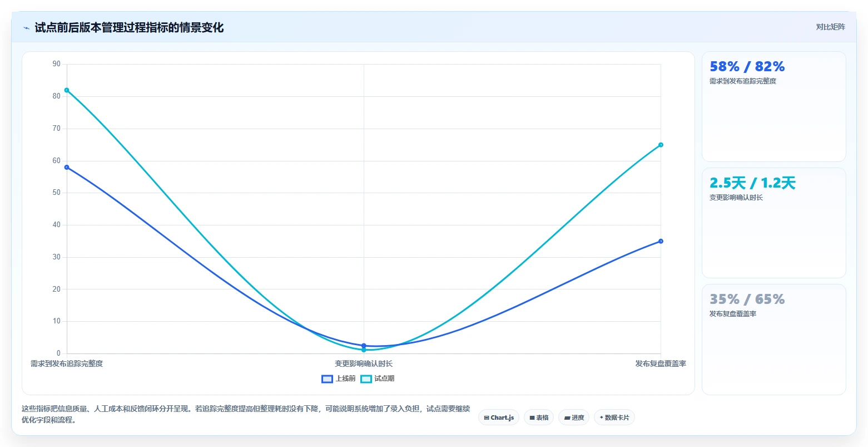Screen dimensions: 868x447
Task: Click the 需求到发布追踪完整度 card caption
Action: 743,81
